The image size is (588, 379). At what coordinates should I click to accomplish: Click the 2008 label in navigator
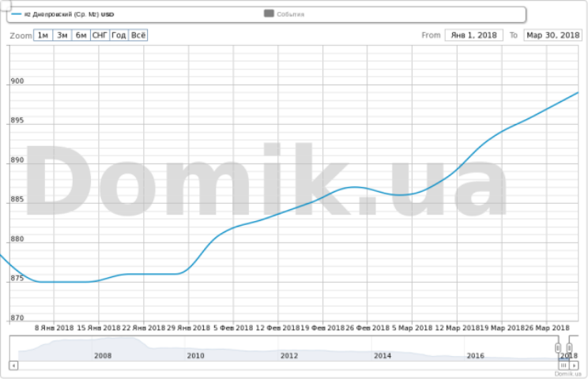[x=103, y=356]
